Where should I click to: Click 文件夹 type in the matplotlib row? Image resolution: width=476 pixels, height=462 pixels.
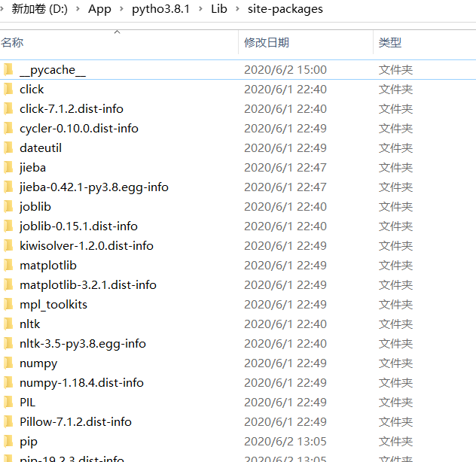click(x=396, y=266)
